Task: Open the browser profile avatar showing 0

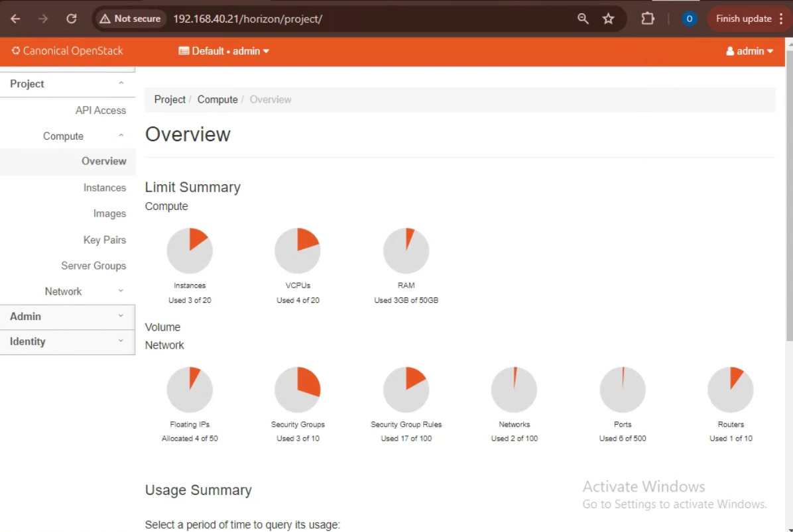Action: 689,19
